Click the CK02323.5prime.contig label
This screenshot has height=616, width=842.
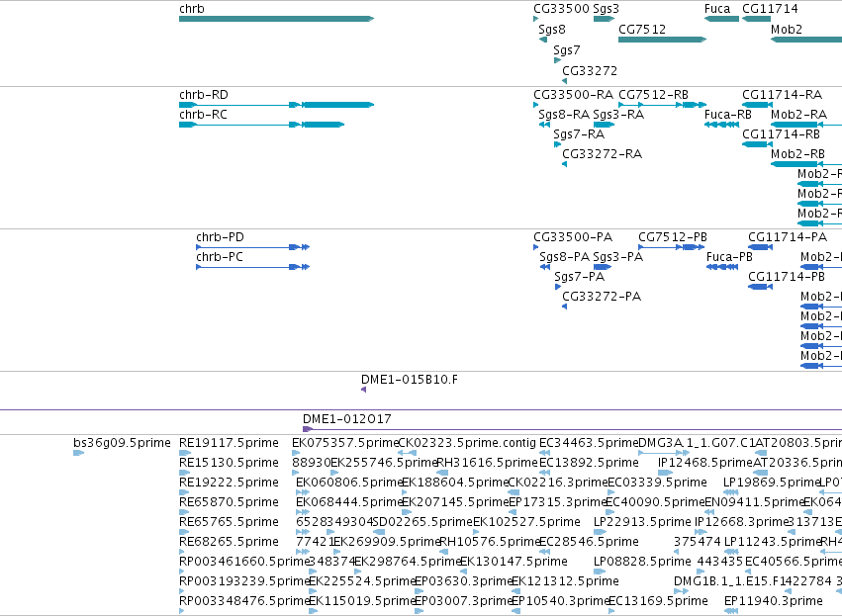click(467, 443)
